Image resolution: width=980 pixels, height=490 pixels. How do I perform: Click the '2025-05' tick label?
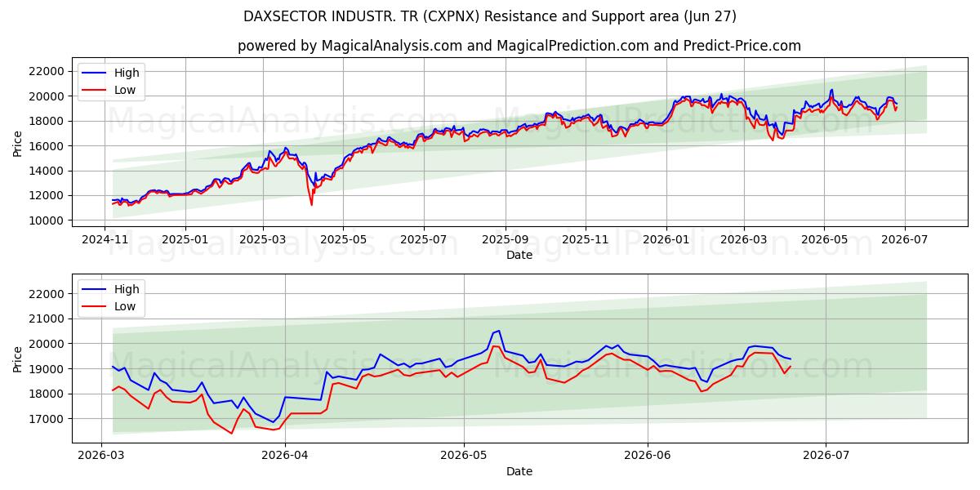(342, 239)
